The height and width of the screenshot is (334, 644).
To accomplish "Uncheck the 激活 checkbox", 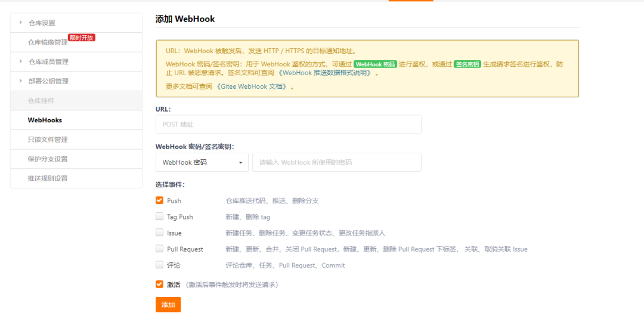I will 159,284.
